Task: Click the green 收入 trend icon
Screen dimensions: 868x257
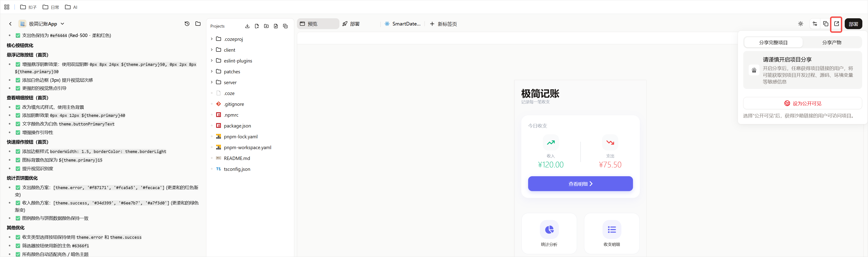Action: tap(550, 143)
